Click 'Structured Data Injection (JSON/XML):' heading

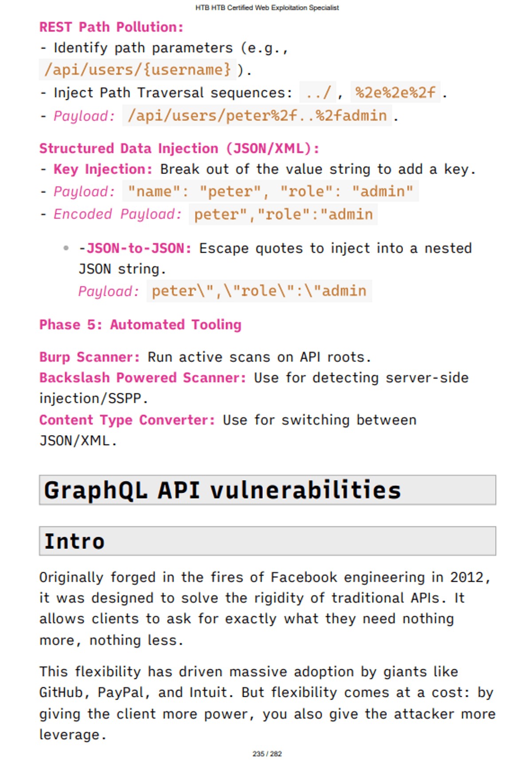179,148
